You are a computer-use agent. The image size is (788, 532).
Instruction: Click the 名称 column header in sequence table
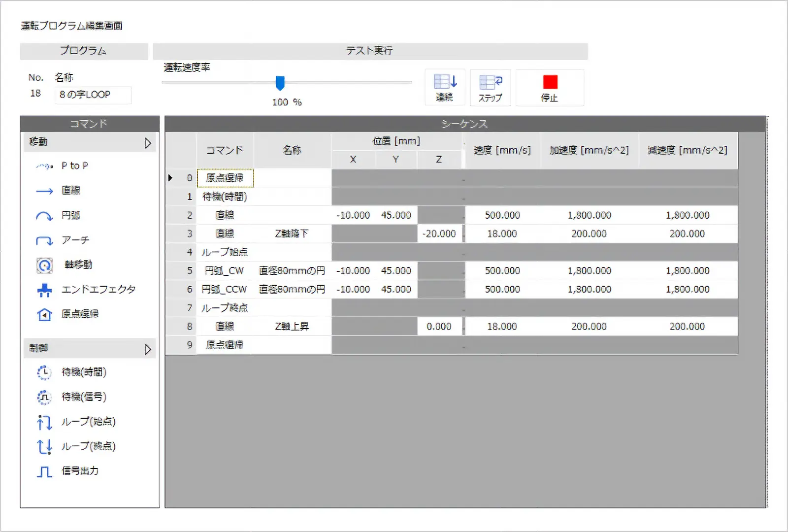coord(293,150)
